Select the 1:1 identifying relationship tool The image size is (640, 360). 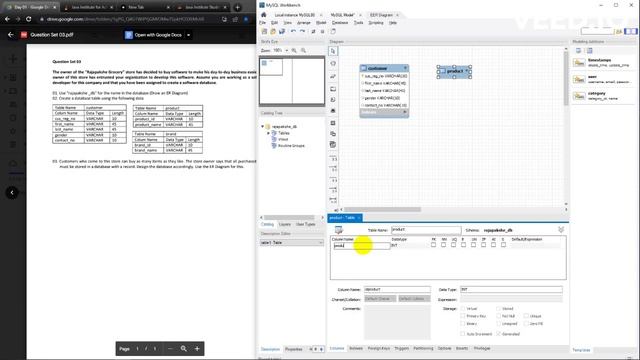[333, 180]
